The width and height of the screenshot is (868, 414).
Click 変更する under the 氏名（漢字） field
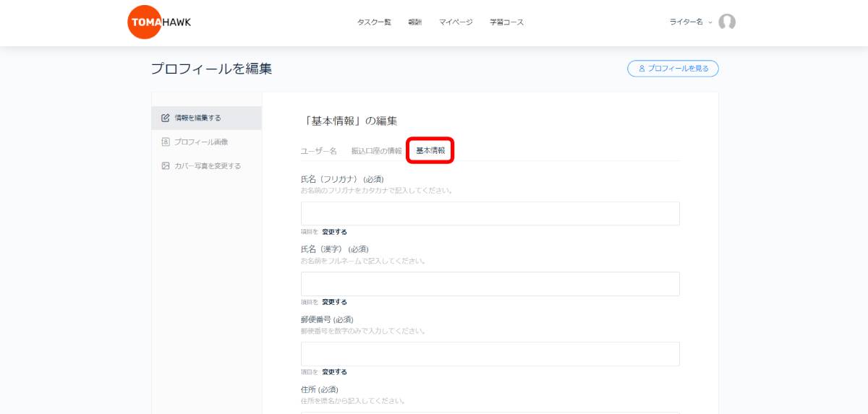pyautogui.click(x=334, y=302)
